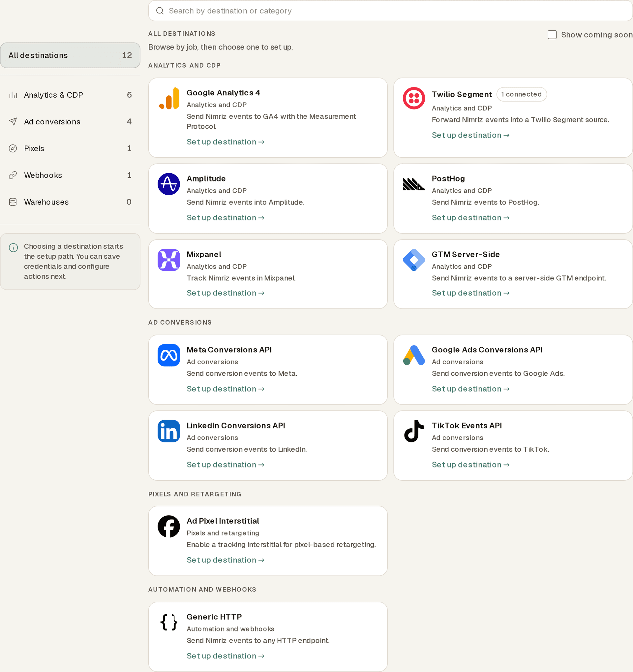Image resolution: width=633 pixels, height=672 pixels.
Task: Set up destination for Ad Pixel Interstitial
Action: click(x=225, y=560)
